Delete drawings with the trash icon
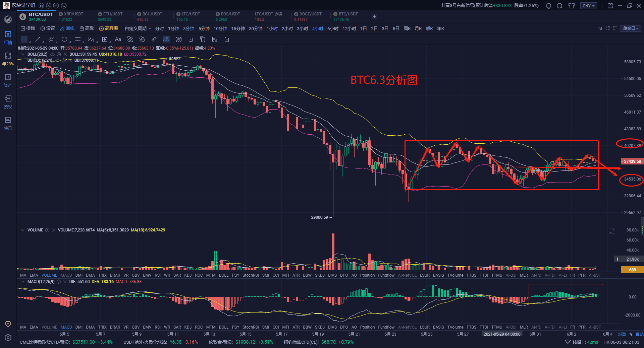Viewport: 644px width, 348px height. click(227, 39)
